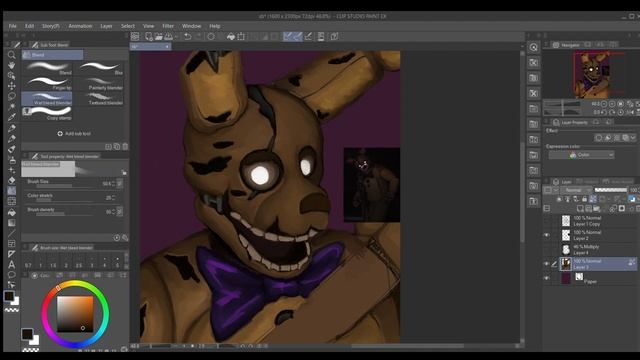
Task: Click main color swatch under color wheel
Action: click(27, 334)
